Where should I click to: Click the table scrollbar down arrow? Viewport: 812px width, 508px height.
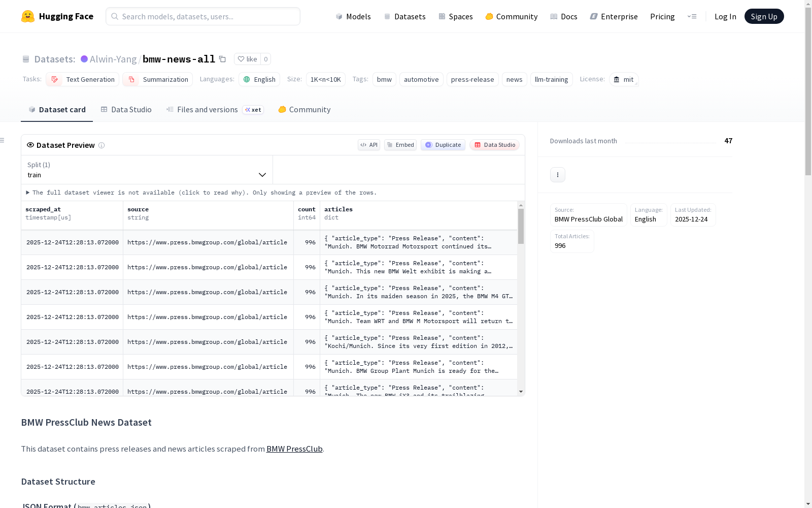pyautogui.click(x=521, y=392)
